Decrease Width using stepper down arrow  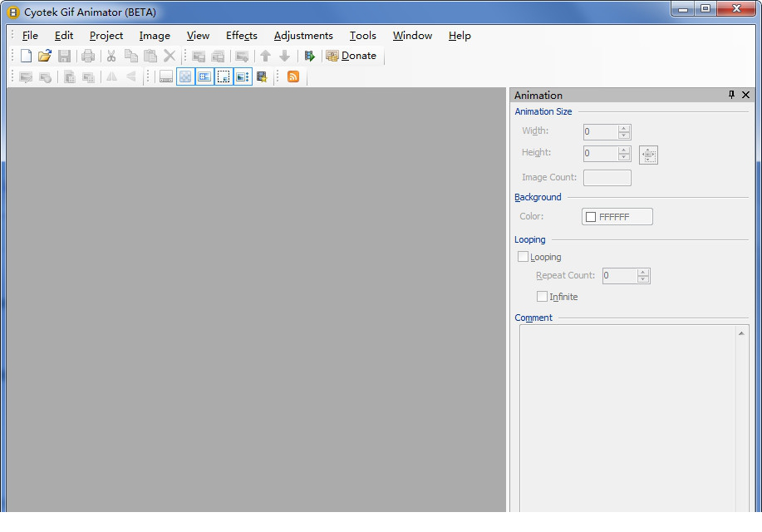pos(624,135)
